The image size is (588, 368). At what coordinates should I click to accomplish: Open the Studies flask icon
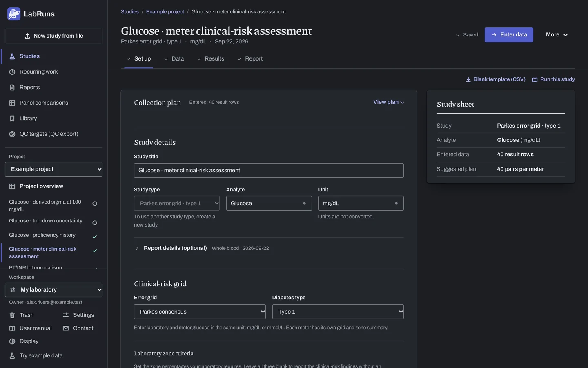[12, 56]
